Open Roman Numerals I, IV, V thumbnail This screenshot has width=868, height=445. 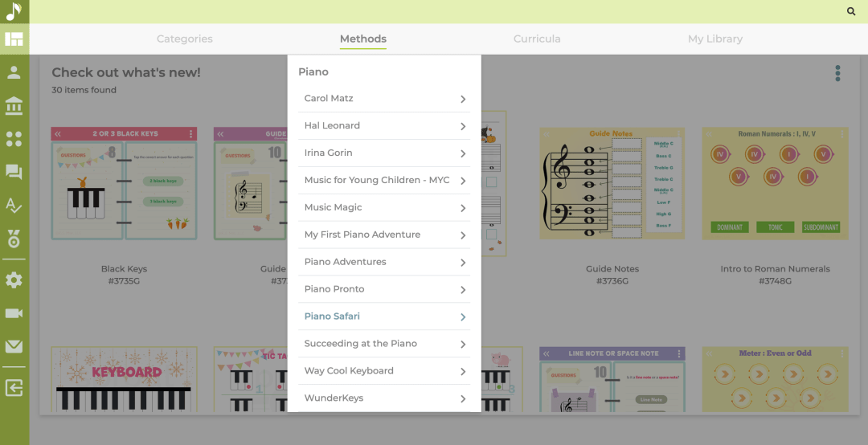click(775, 184)
